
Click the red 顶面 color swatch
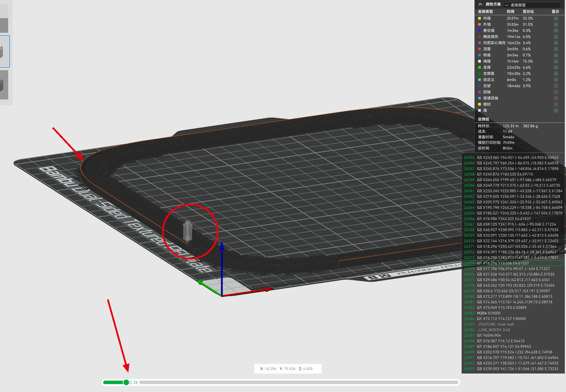point(480,49)
